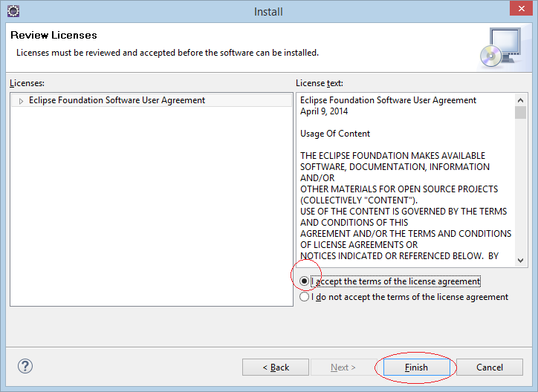Click license text scrollbar down arrow

coord(520,261)
